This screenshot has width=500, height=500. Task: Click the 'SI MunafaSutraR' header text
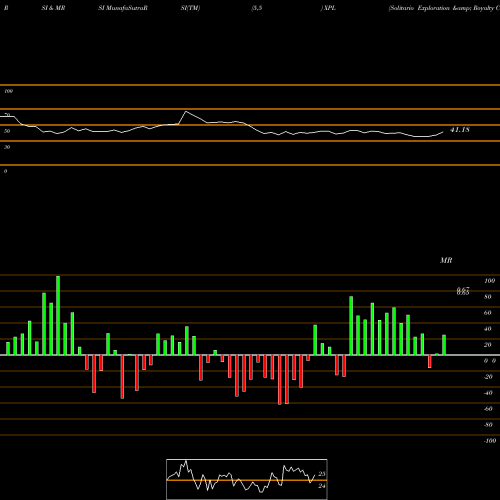[123, 8]
